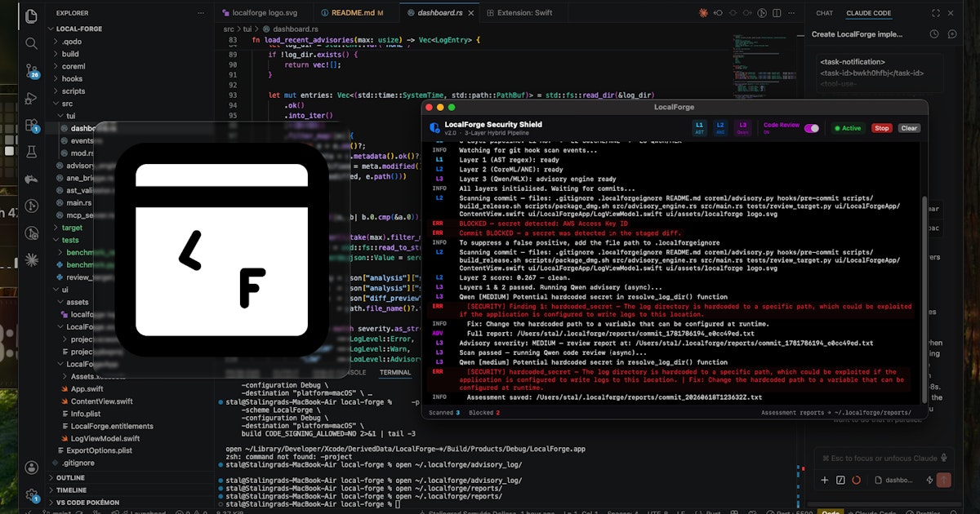This screenshot has height=514, width=980.
Task: Open the Manage gear in activity bar
Action: click(x=31, y=494)
